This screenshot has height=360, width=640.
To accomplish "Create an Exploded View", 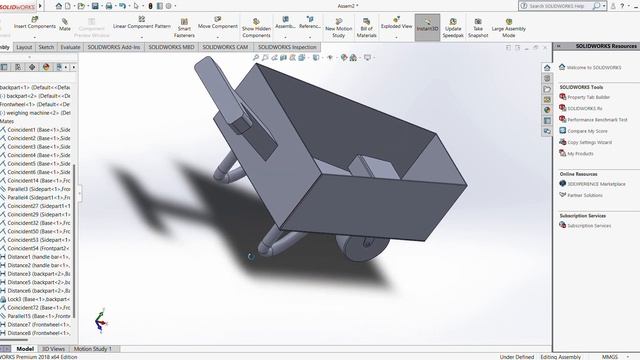I will (x=396, y=23).
